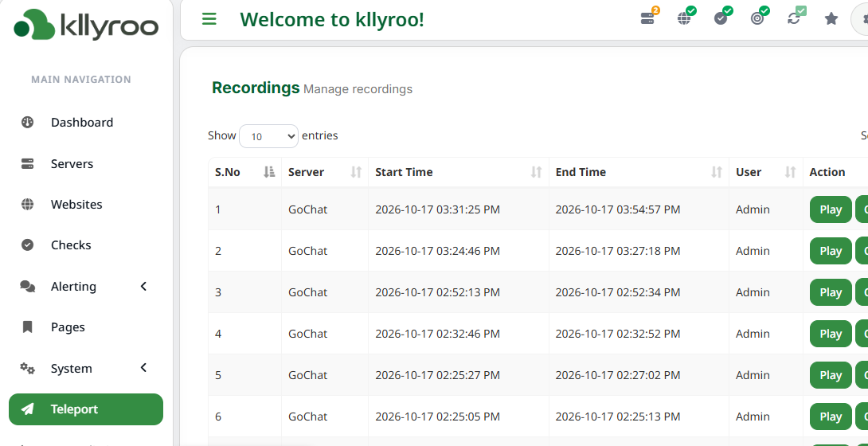
Task: Sort table by End Time column
Action: point(639,172)
